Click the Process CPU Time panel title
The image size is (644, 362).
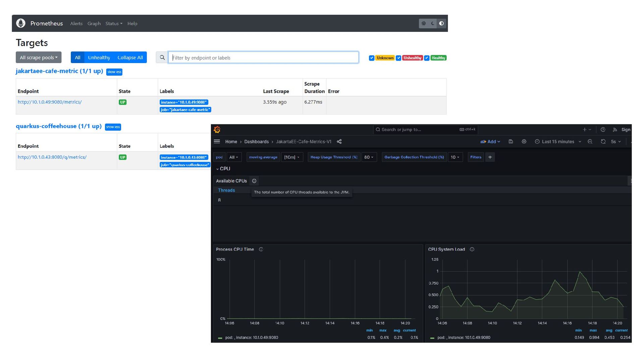[x=235, y=249]
